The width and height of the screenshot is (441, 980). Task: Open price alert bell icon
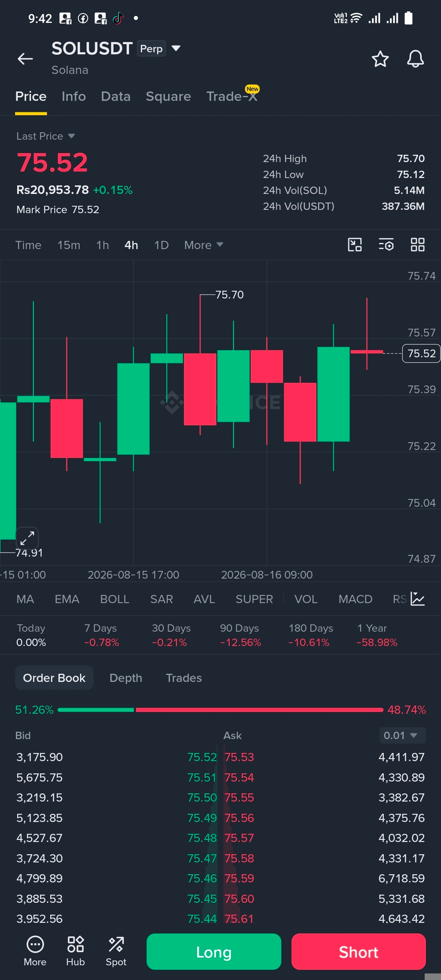point(415,59)
